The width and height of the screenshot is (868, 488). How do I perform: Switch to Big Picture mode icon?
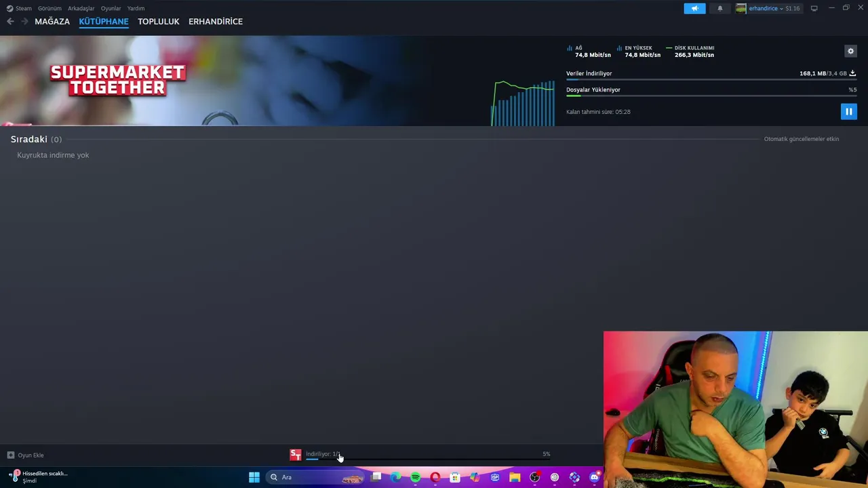tap(814, 8)
